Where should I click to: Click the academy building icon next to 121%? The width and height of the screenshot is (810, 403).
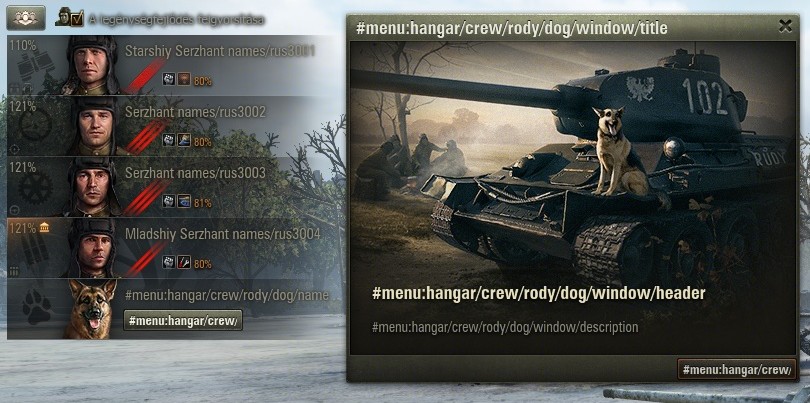[44, 227]
